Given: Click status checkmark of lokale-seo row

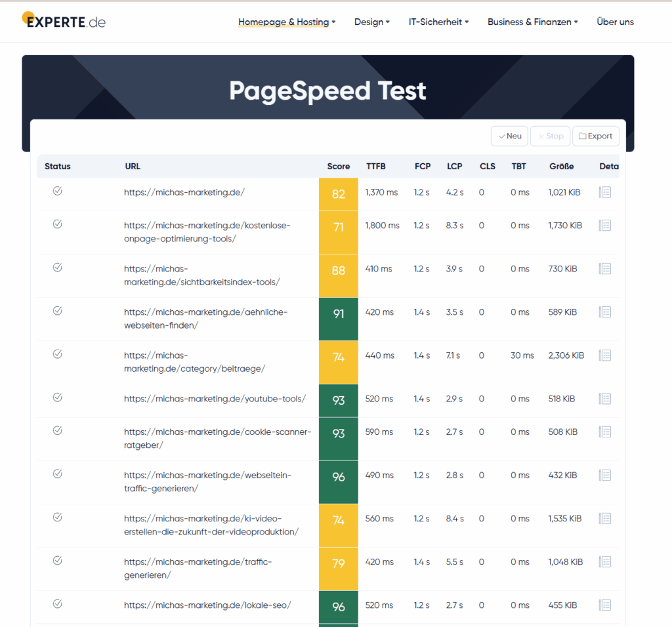Looking at the screenshot, I should pyautogui.click(x=58, y=604).
